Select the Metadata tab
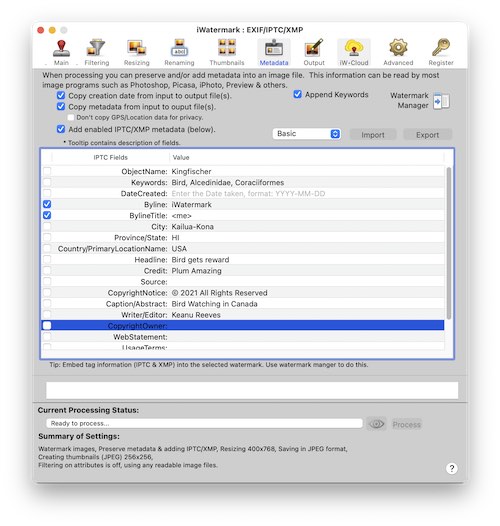Viewport: 500px width, 526px height. pyautogui.click(x=274, y=52)
